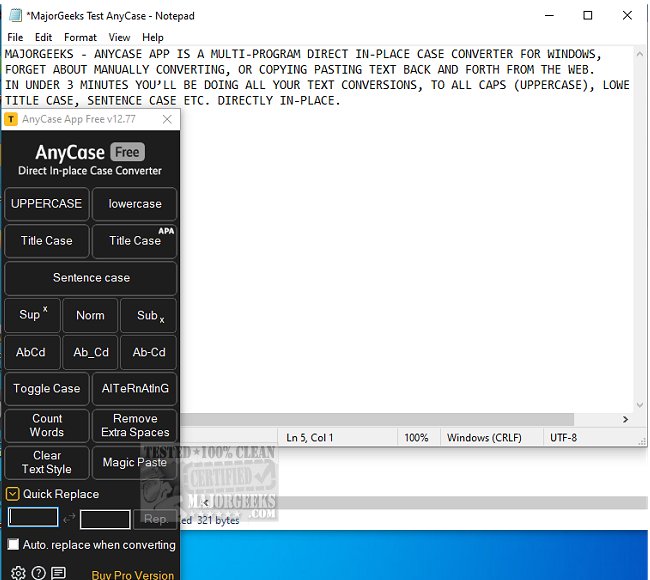This screenshot has height=580, width=650.
Task: Click the Rep. replace button
Action: click(x=155, y=519)
